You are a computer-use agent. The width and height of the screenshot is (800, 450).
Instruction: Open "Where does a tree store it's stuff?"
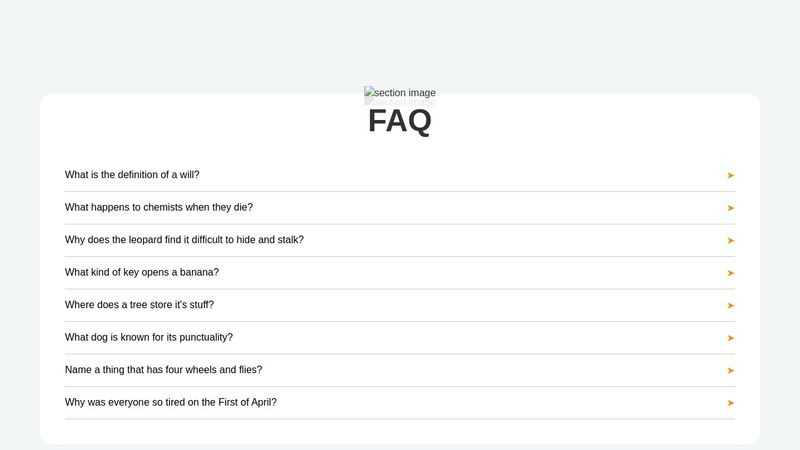(399, 305)
